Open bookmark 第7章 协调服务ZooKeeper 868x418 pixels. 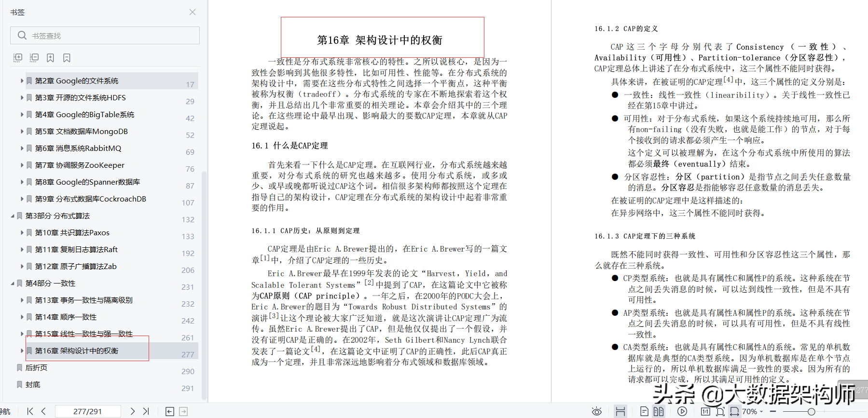click(80, 165)
